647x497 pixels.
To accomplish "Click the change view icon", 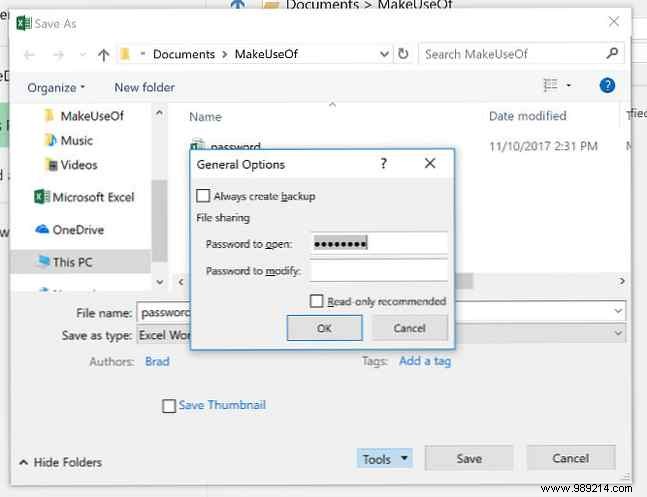I will (550, 85).
